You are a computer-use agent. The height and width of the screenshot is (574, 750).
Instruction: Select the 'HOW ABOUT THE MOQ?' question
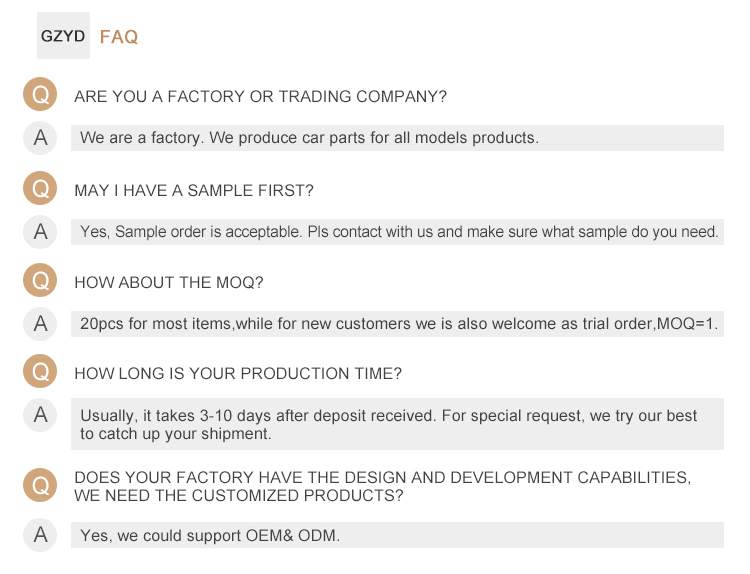(169, 283)
